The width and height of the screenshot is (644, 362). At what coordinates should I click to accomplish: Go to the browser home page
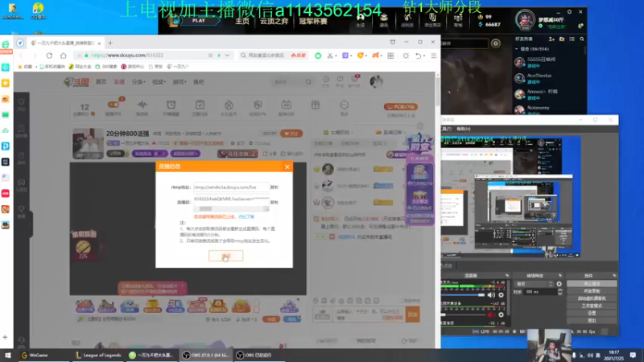[64, 56]
